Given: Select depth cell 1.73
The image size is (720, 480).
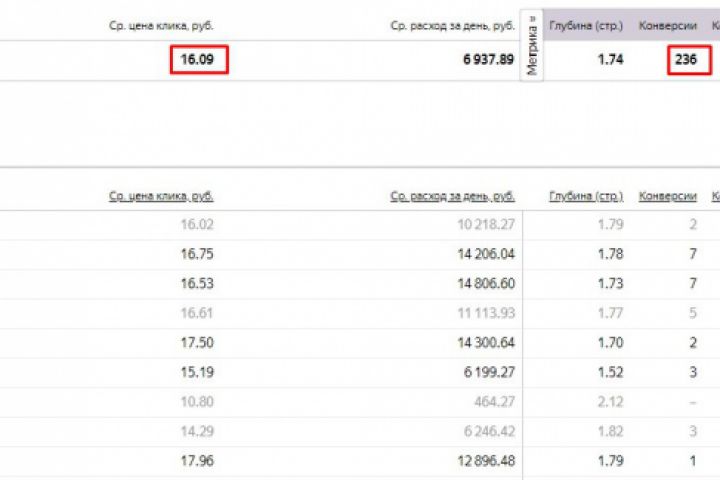Looking at the screenshot, I should (610, 283).
